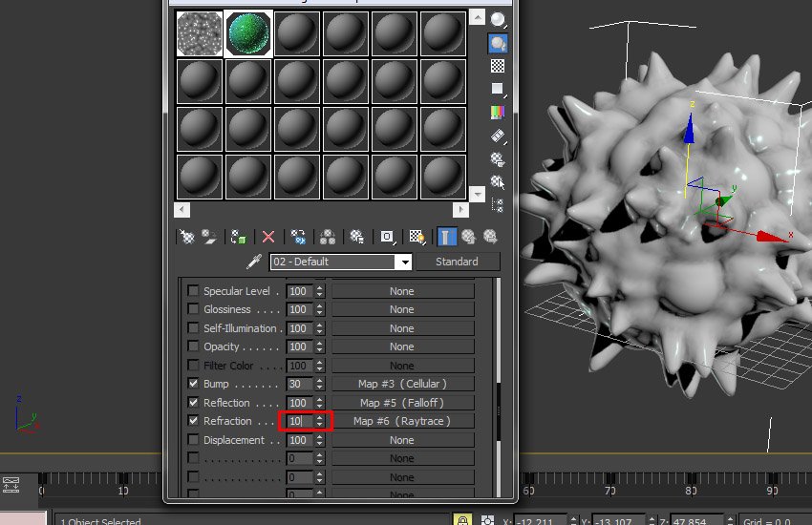812x525 pixels.
Task: Toggle the Backlight icon in side toolbar
Action: (498, 43)
